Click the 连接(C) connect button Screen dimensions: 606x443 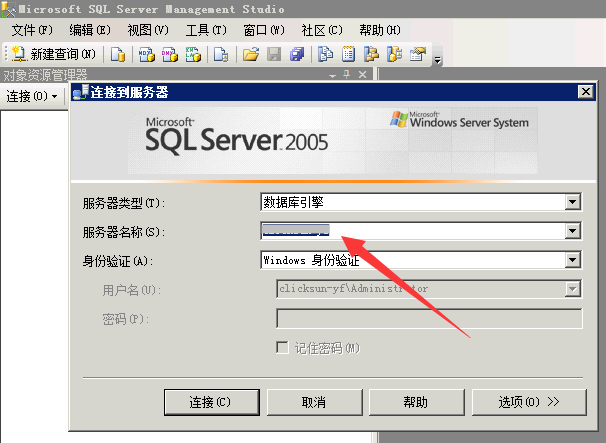210,402
